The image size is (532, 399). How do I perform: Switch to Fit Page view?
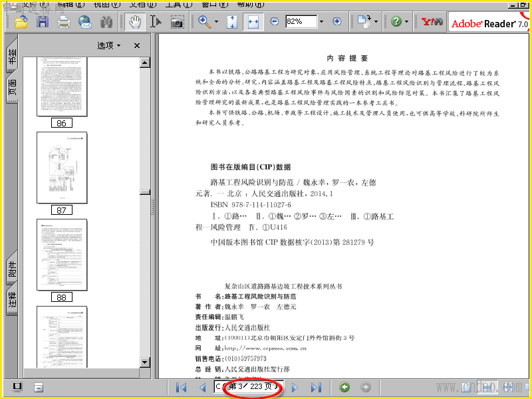(232, 22)
